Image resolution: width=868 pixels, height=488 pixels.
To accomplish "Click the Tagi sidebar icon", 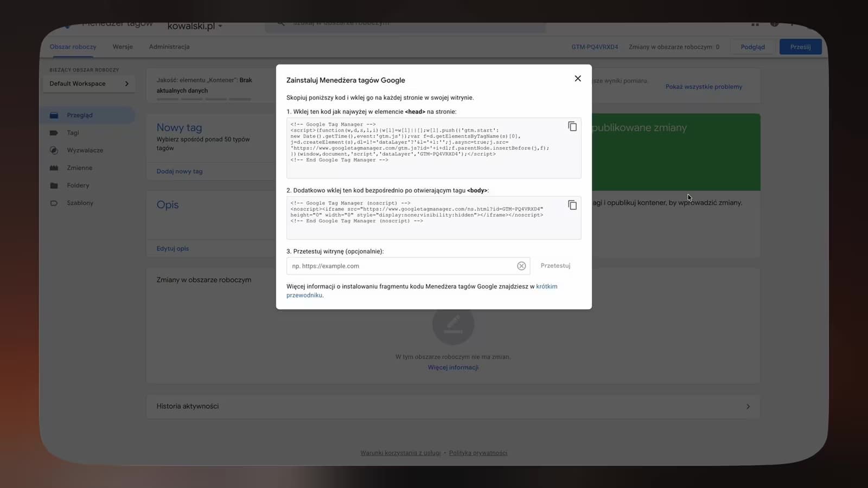I will tap(54, 133).
